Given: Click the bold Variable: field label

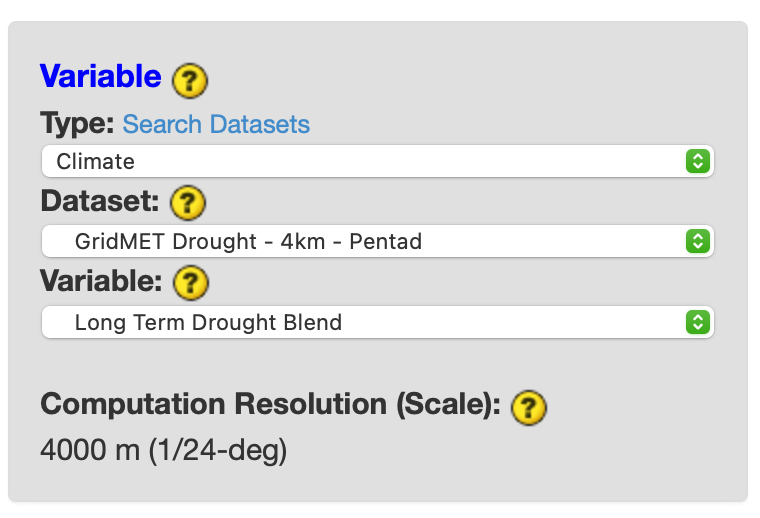Looking at the screenshot, I should [101, 282].
